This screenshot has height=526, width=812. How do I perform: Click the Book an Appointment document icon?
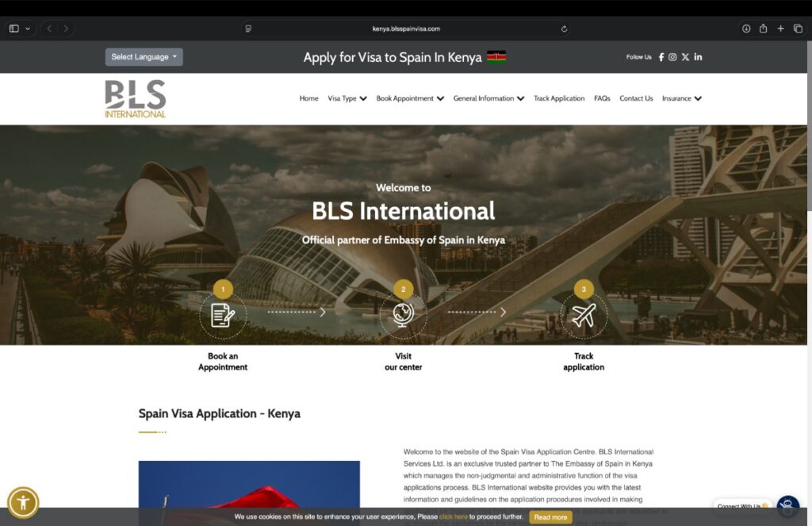pyautogui.click(x=223, y=315)
